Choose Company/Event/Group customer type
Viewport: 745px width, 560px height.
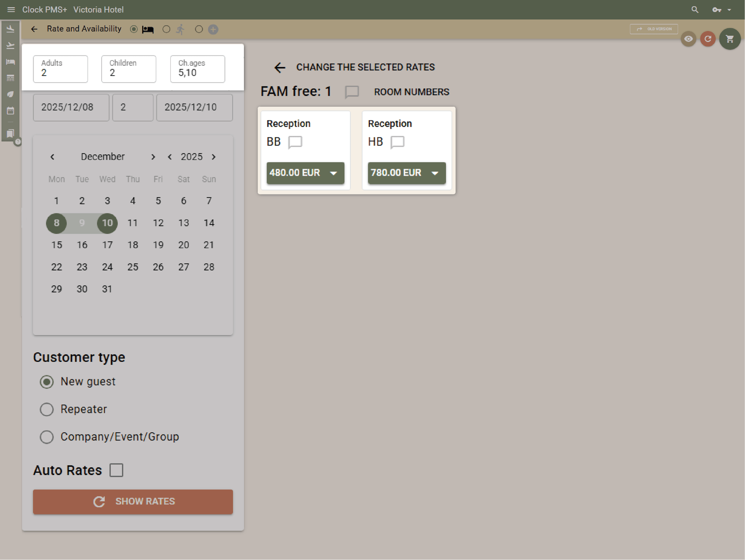[47, 437]
